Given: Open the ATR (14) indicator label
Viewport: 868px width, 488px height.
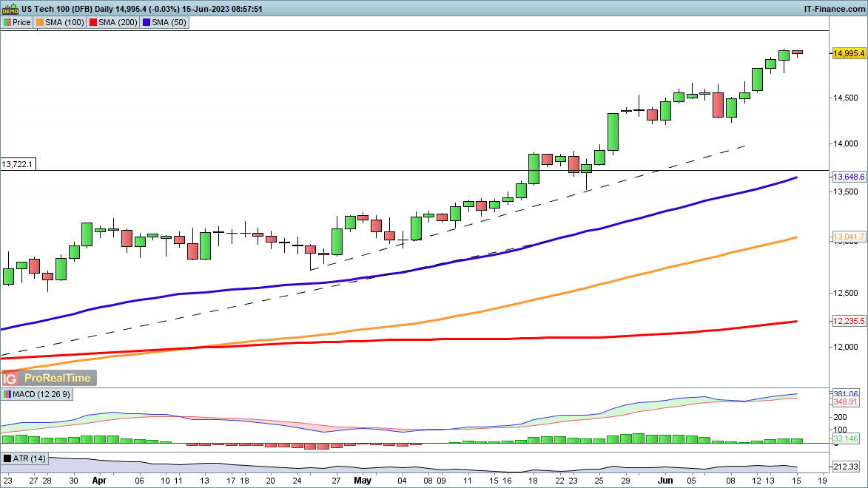Looking at the screenshot, I should [25, 458].
